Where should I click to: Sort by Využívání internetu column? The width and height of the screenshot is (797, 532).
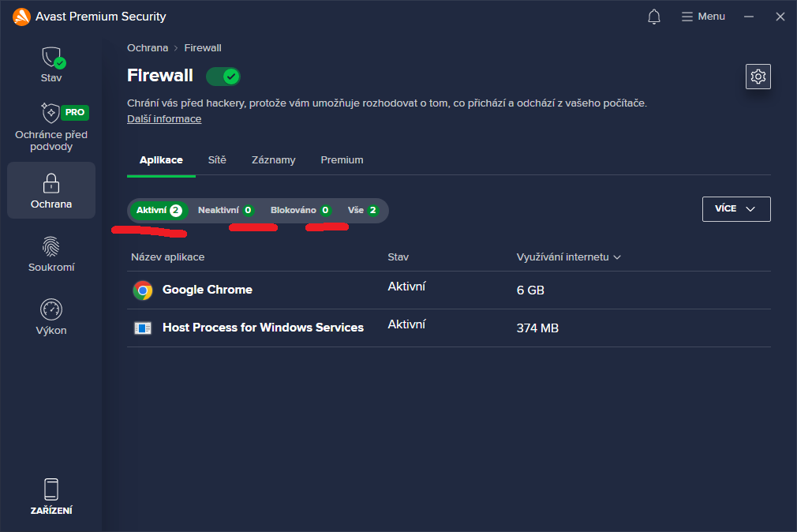click(568, 257)
